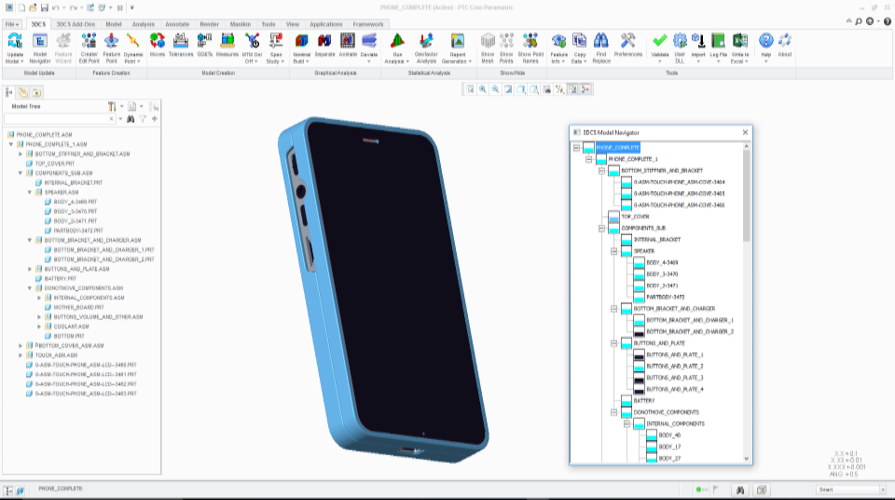Click the status bar find binoculars icon

coord(740,490)
